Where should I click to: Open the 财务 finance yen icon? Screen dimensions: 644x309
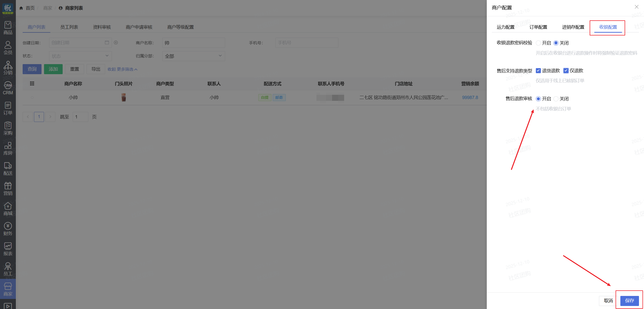click(8, 229)
